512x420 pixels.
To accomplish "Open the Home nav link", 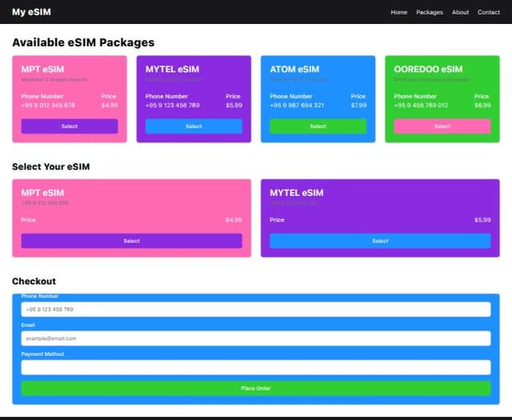I will (x=398, y=12).
